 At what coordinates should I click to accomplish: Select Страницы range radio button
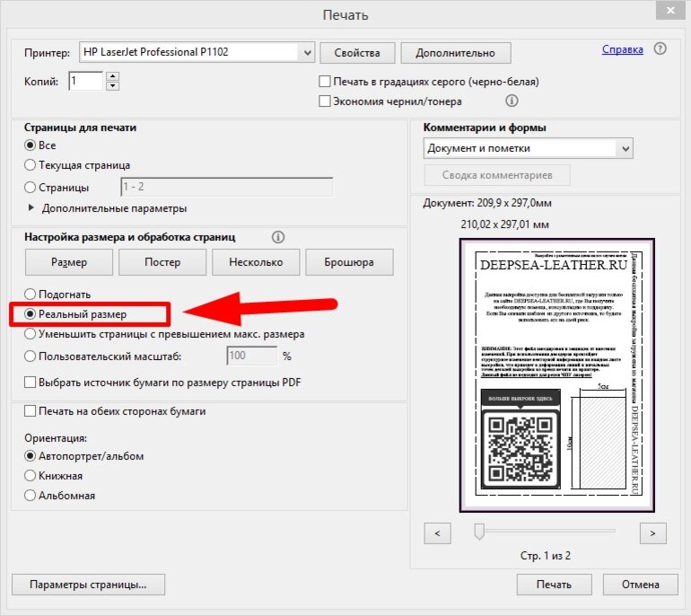30,188
